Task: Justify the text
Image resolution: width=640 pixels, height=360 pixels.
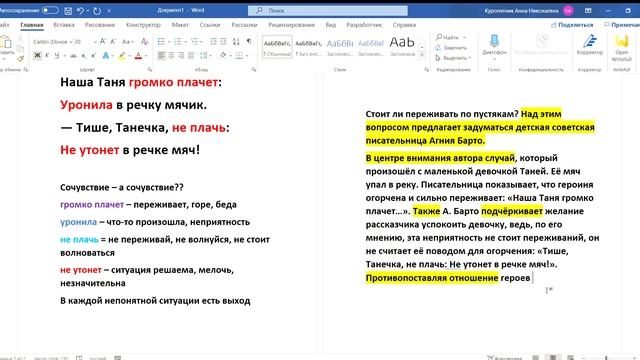Action: coord(191,56)
